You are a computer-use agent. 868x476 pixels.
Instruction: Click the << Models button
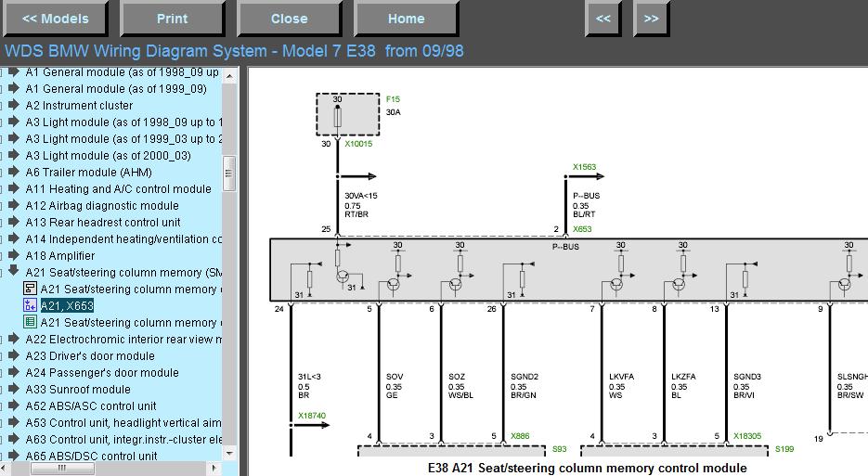pos(55,19)
